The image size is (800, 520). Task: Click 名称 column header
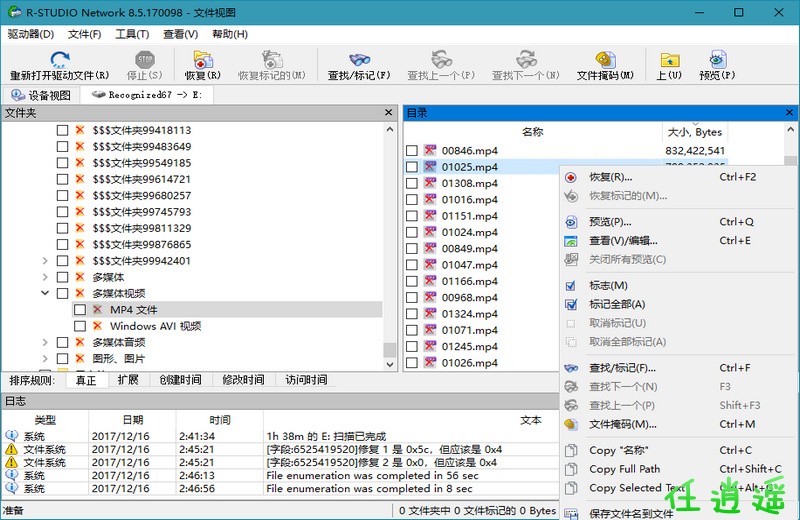coord(533,132)
